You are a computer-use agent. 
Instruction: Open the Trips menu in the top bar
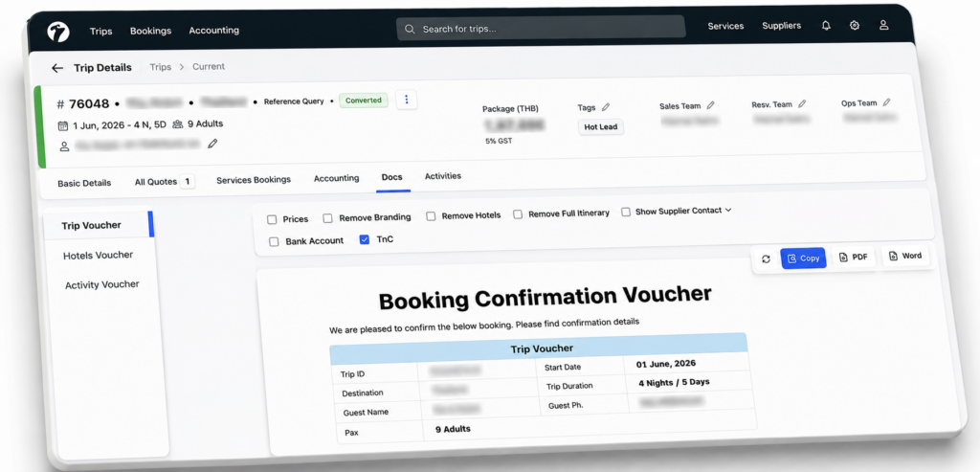(x=100, y=32)
